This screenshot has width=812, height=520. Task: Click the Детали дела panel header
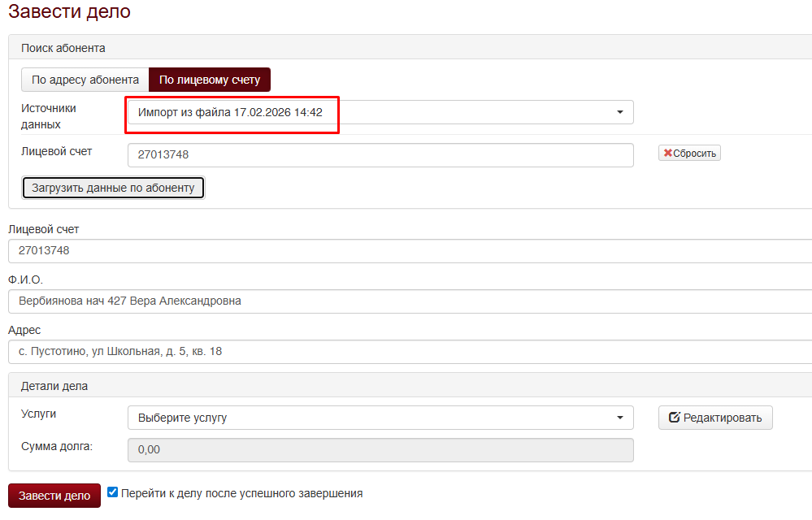54,386
